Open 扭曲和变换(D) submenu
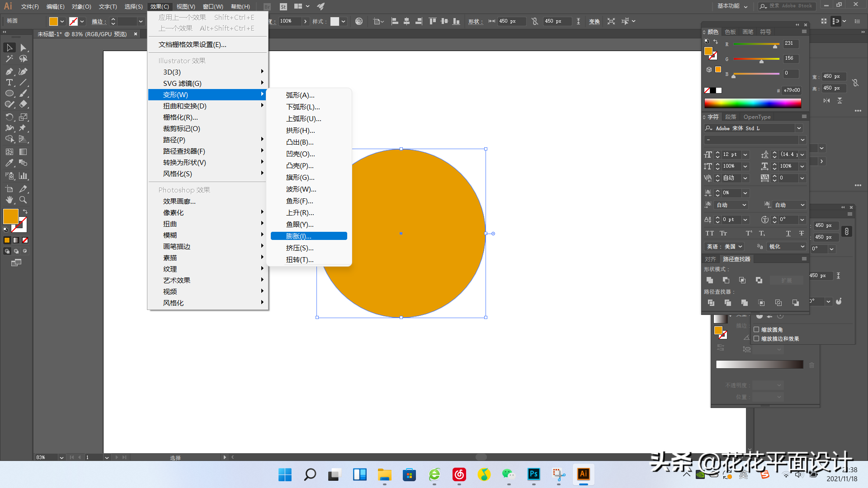The image size is (868, 488). (x=208, y=106)
